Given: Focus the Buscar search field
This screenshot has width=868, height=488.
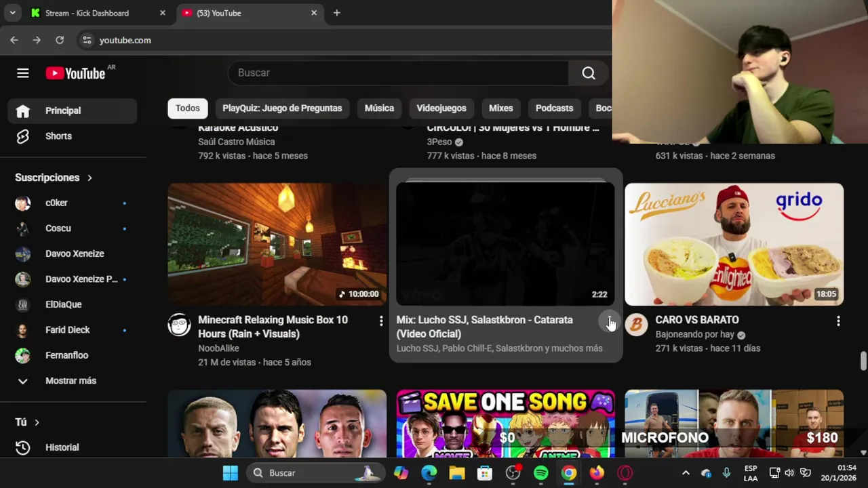Looking at the screenshot, I should click(399, 73).
